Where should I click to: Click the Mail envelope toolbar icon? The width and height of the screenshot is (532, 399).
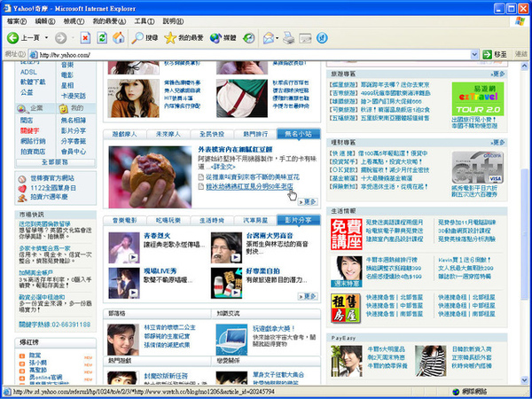pyautogui.click(x=269, y=38)
